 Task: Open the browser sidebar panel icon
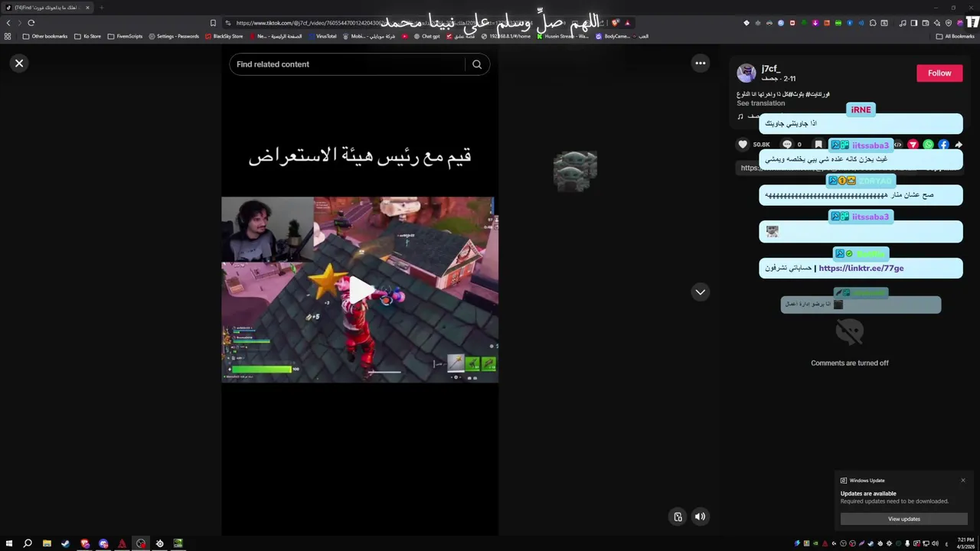tap(913, 23)
